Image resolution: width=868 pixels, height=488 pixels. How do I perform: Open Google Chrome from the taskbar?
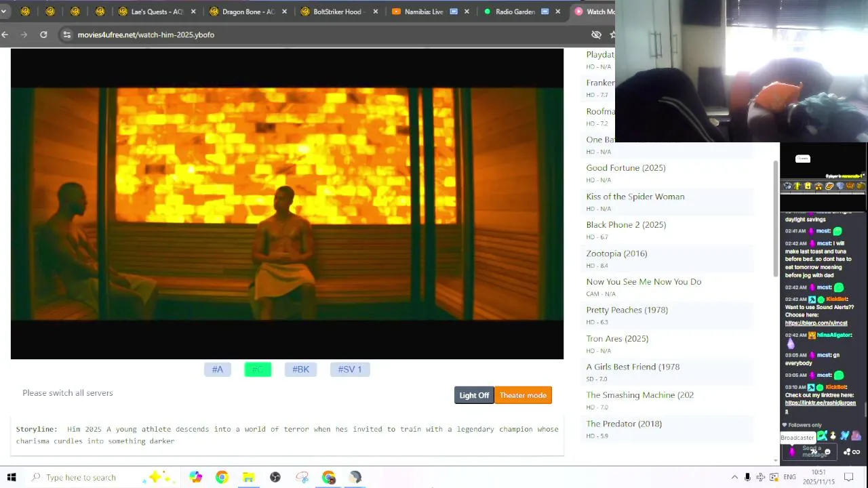222,477
